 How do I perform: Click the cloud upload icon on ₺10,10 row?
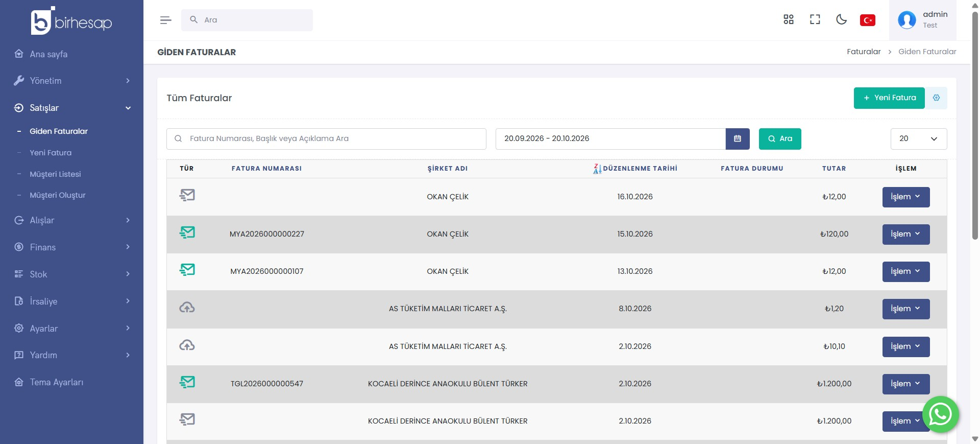[x=187, y=345]
